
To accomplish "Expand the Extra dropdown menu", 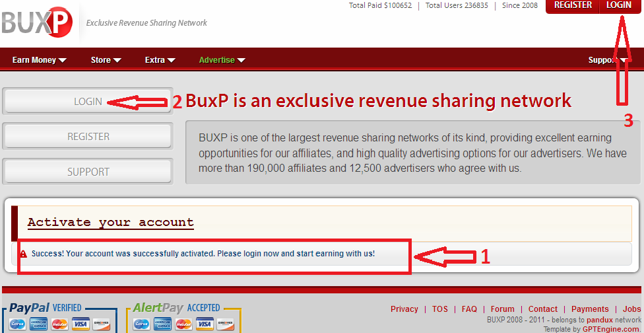I will click(x=160, y=60).
